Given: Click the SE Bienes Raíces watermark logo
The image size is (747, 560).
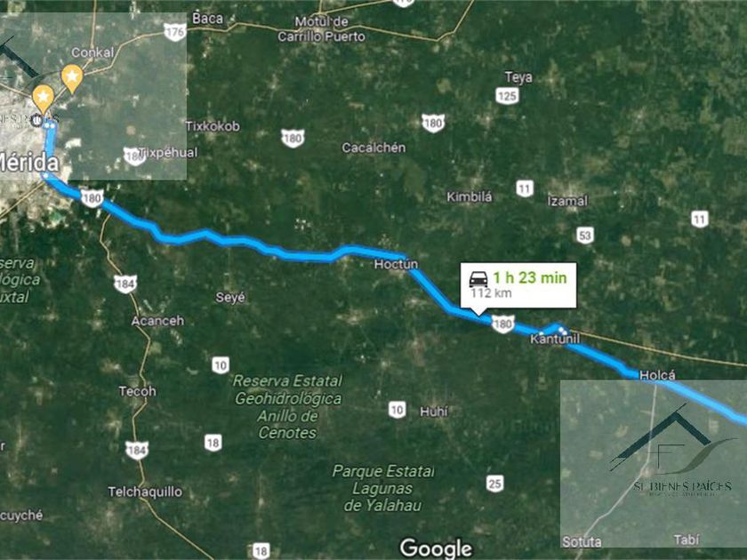Looking at the screenshot, I should click(x=673, y=452).
